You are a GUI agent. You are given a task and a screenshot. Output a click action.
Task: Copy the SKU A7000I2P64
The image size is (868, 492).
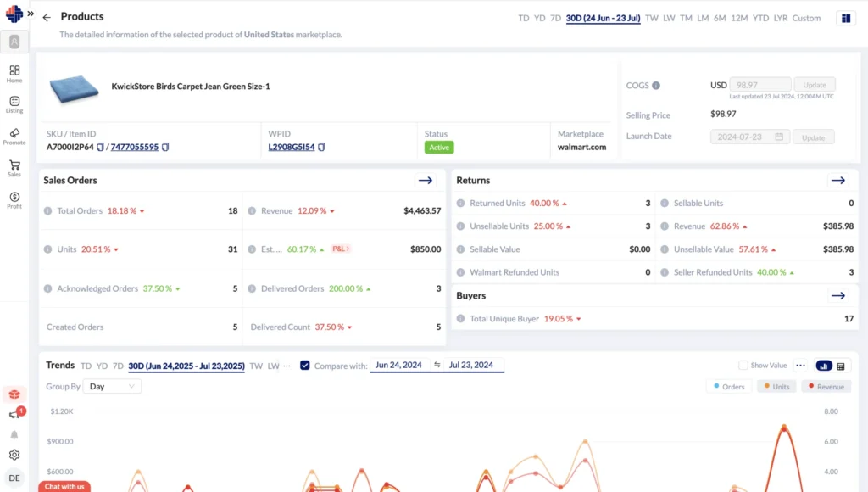coord(100,147)
